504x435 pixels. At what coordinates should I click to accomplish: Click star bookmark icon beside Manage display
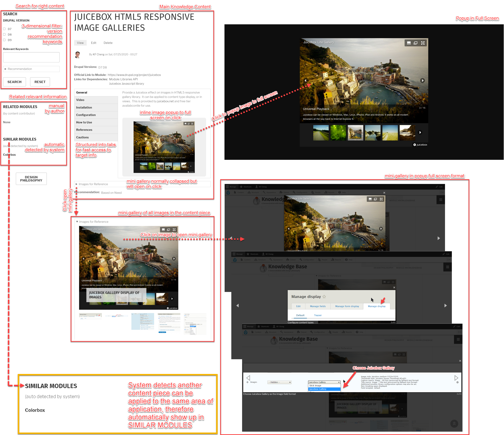pos(324,297)
